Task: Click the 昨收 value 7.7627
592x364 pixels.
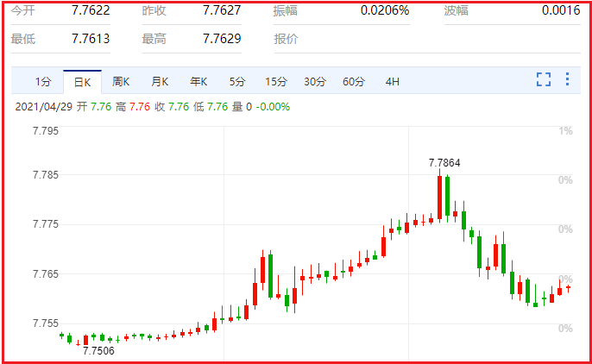Action: pos(222,10)
